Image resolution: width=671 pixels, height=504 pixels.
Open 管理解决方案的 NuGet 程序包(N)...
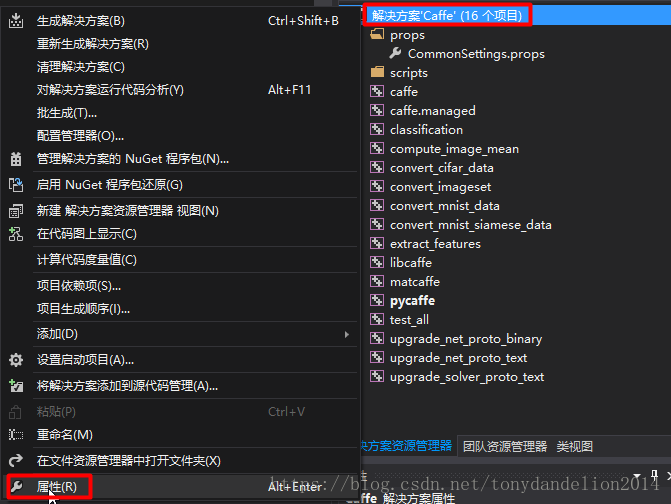(x=133, y=159)
